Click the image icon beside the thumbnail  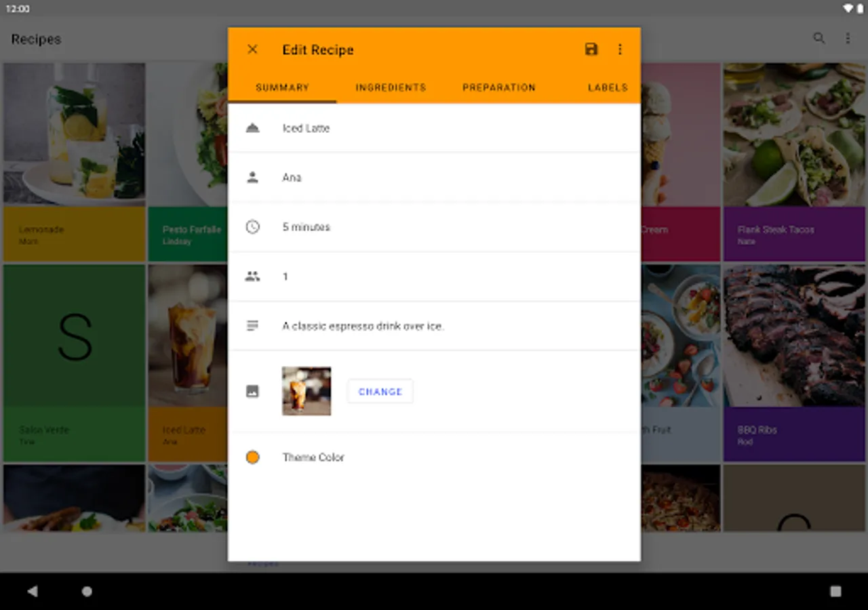click(253, 391)
